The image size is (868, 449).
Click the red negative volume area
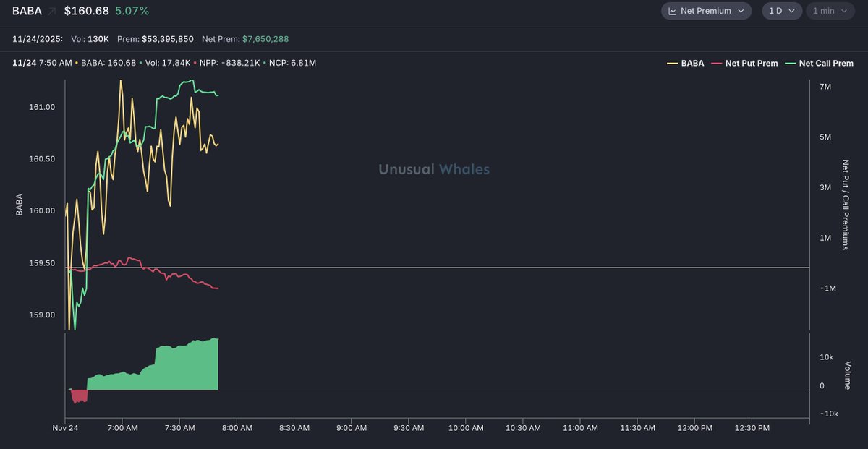pos(79,395)
